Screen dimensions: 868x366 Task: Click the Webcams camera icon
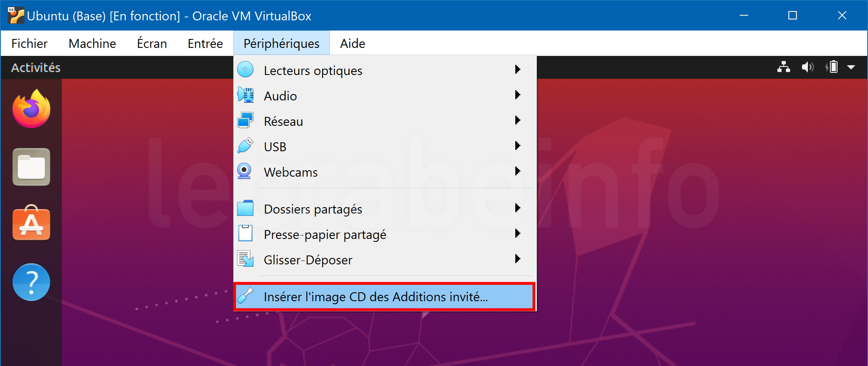point(244,171)
